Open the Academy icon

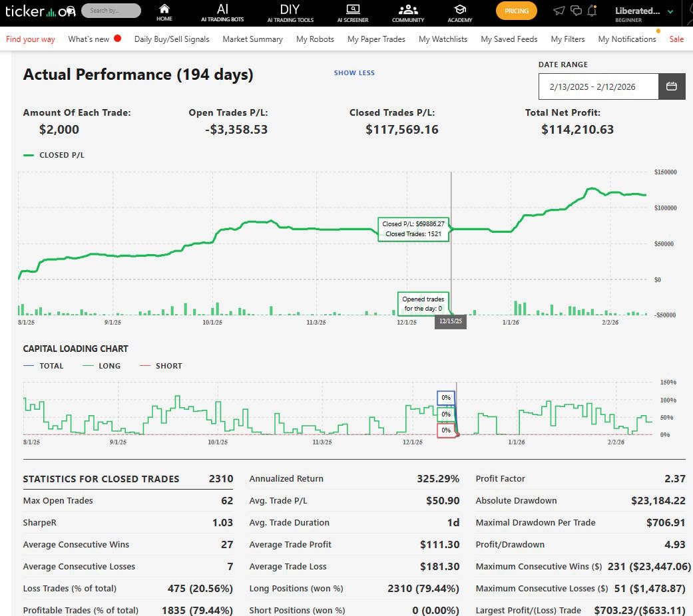(x=459, y=13)
